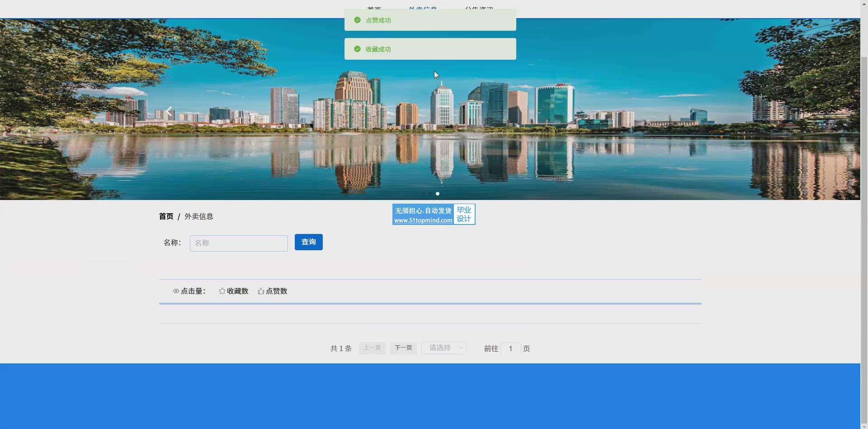Click the green check icon in 收藏成功 toast

point(357,49)
